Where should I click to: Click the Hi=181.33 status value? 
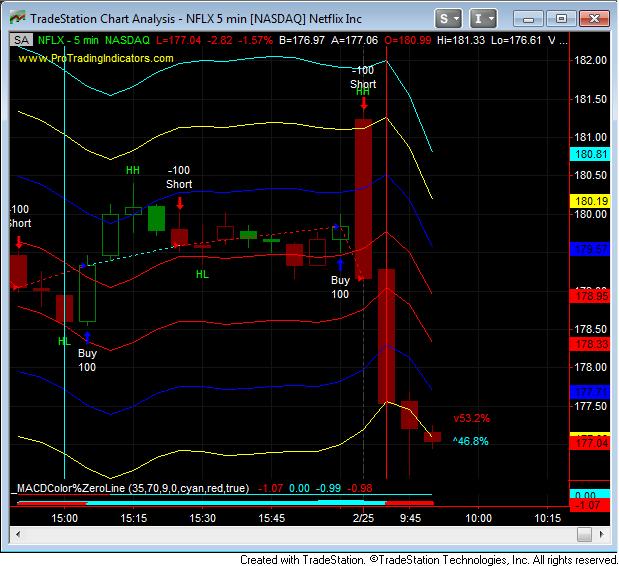click(x=461, y=40)
